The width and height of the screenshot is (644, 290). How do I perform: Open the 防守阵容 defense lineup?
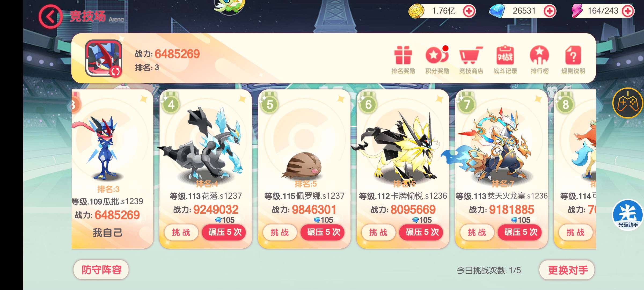click(101, 270)
